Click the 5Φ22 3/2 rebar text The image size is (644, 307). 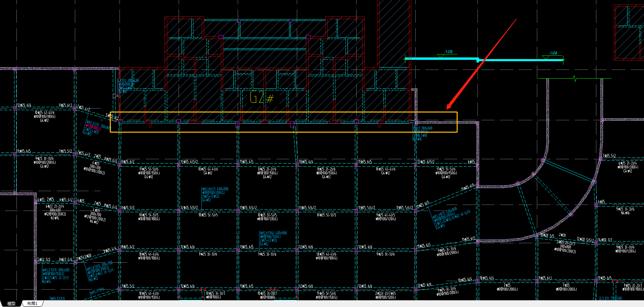44,260
